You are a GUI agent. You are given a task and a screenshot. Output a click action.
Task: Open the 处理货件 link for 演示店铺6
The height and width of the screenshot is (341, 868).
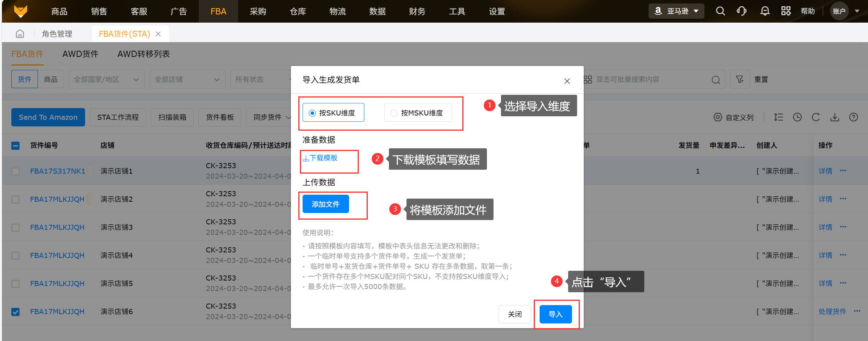click(832, 311)
